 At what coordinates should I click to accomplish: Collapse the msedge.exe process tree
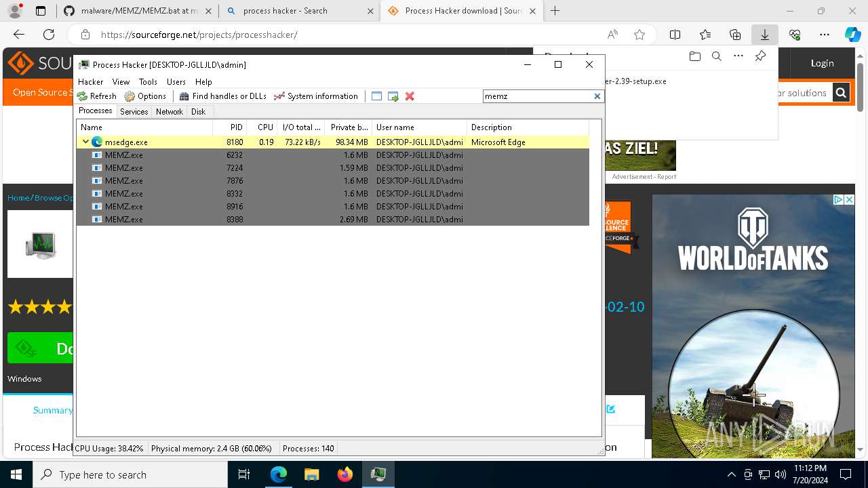(85, 142)
